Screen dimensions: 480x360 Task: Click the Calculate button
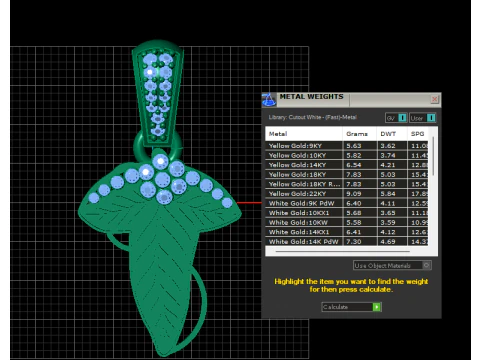point(351,307)
